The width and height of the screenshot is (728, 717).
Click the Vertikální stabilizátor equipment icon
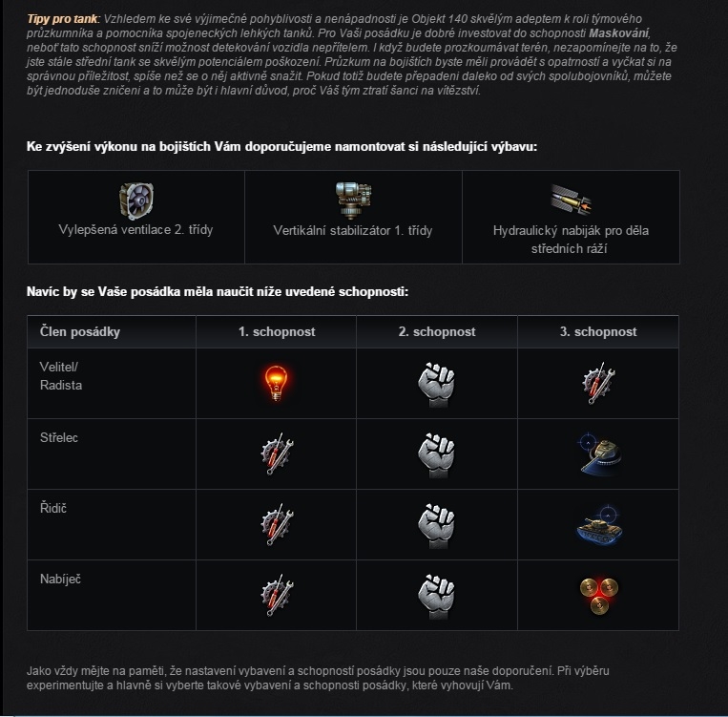point(353,200)
